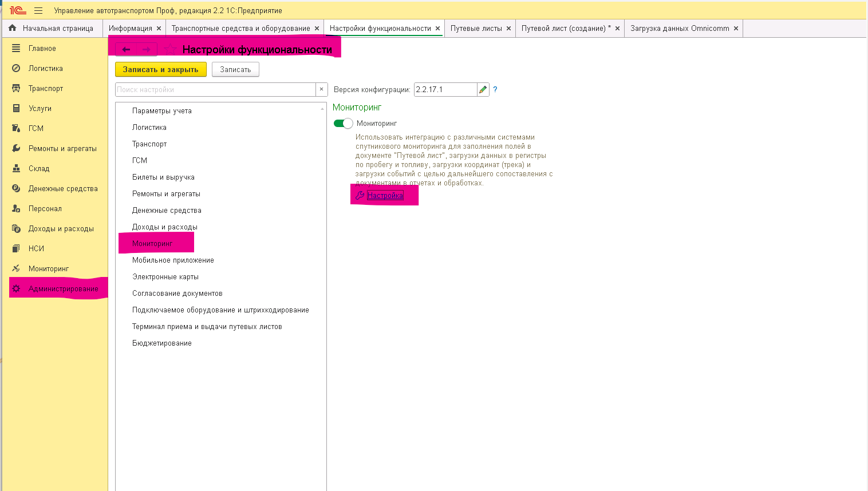Click the 1C logo icon

coord(18,10)
